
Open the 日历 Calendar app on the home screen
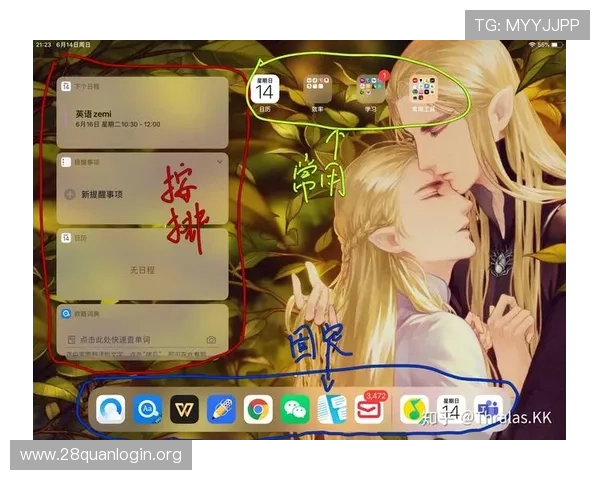[x=265, y=89]
